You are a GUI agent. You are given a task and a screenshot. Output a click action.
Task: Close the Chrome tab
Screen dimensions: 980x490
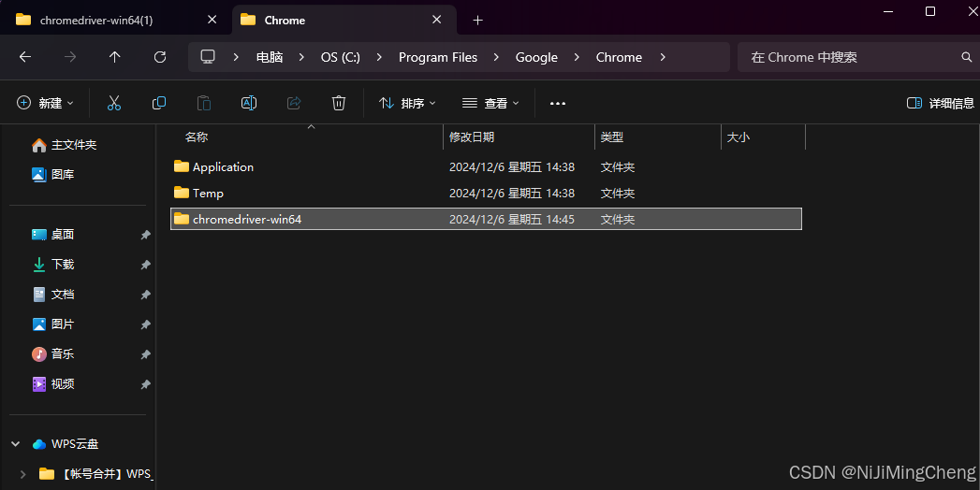[x=437, y=20]
